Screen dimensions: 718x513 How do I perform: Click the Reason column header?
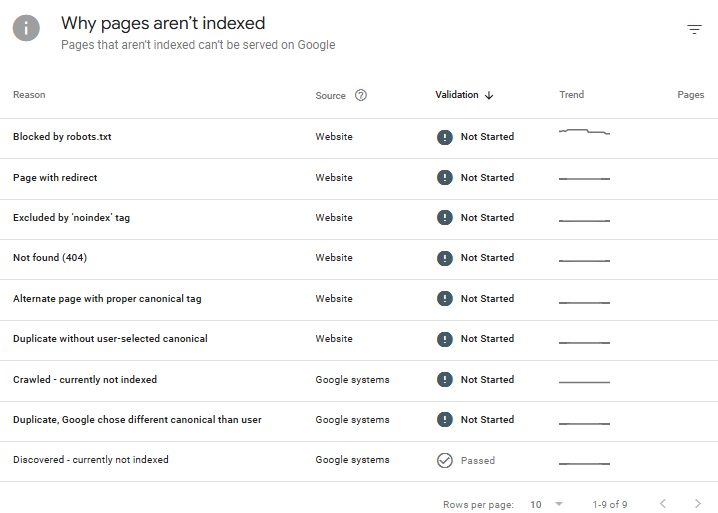29,95
